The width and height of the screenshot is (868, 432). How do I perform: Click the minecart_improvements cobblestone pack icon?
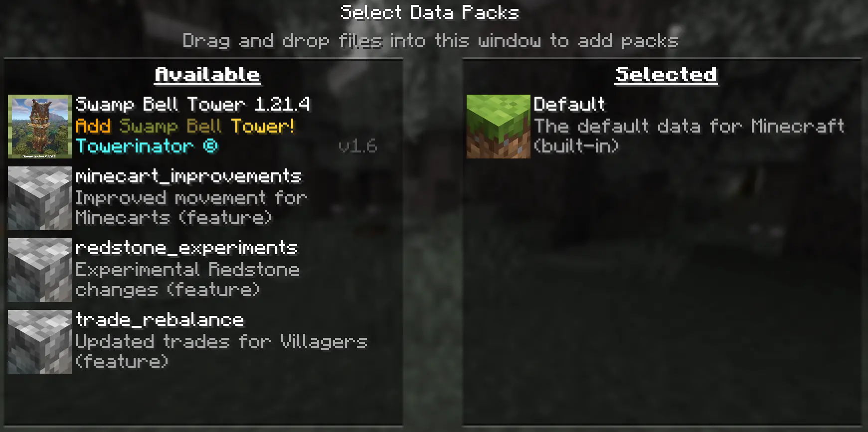click(x=40, y=198)
